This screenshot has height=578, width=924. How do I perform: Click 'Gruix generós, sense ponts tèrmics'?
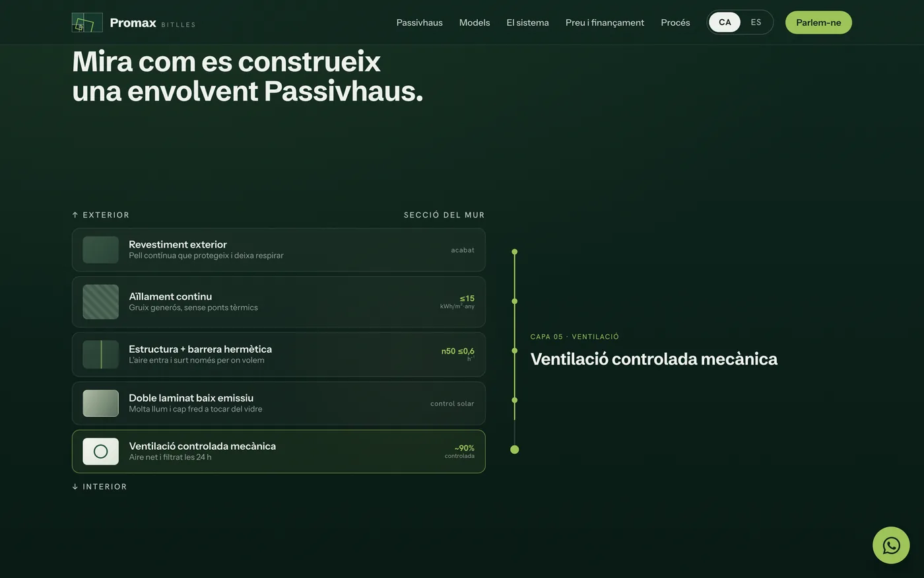(x=193, y=308)
